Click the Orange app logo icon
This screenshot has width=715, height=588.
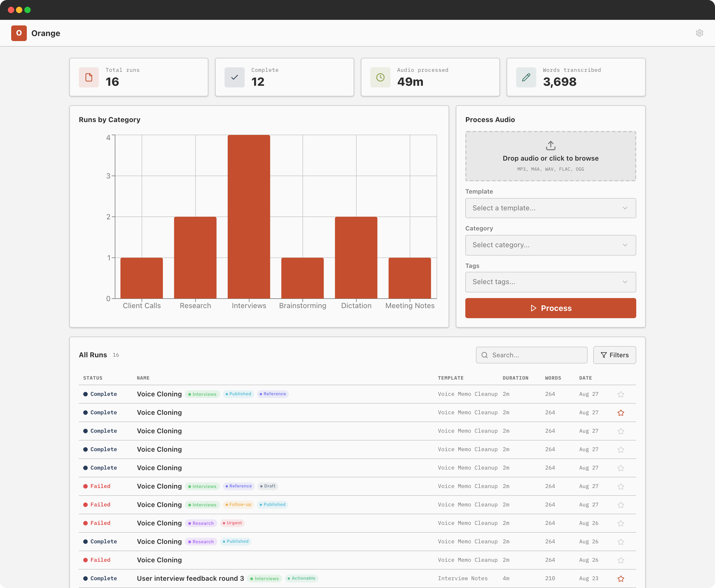[19, 33]
